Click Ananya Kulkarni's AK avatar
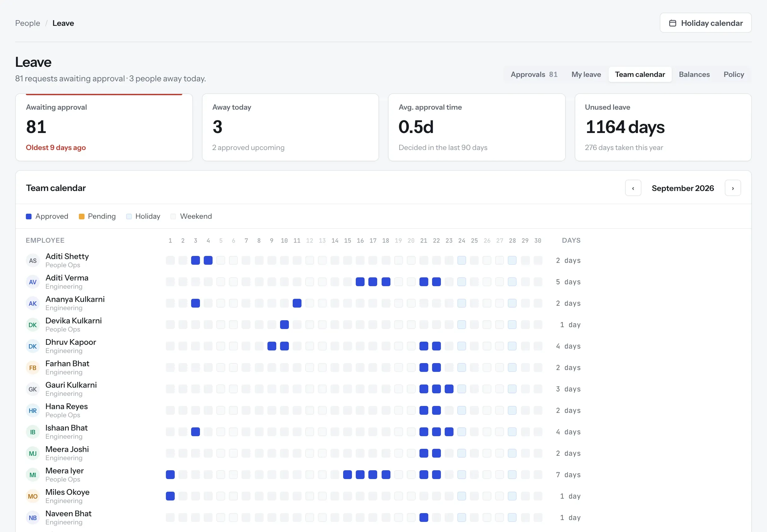 point(33,303)
